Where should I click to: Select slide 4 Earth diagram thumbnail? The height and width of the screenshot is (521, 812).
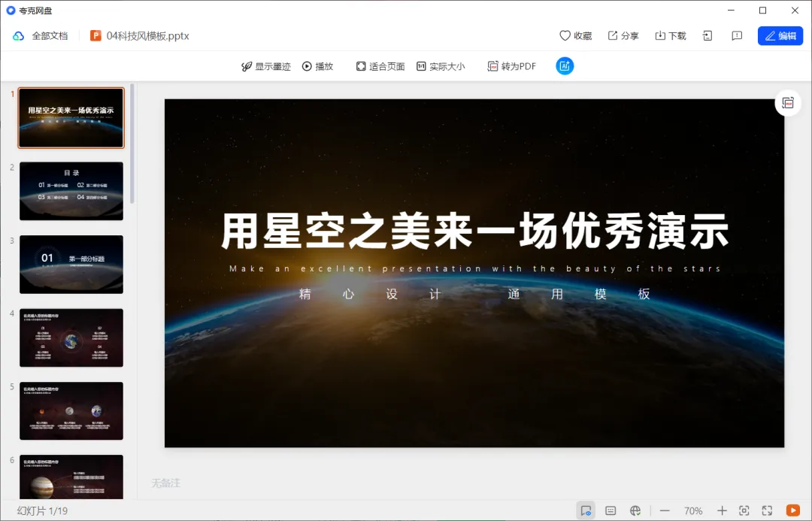coord(71,338)
